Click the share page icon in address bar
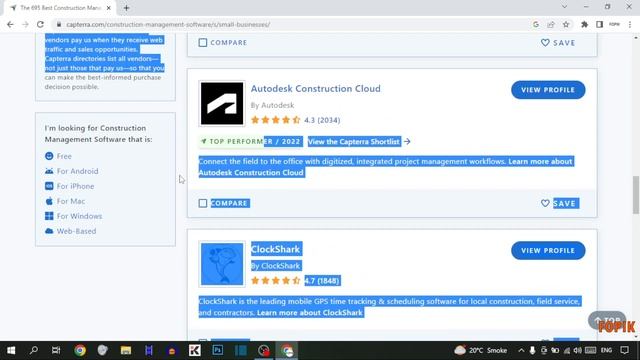The height and width of the screenshot is (360, 640). click(551, 24)
